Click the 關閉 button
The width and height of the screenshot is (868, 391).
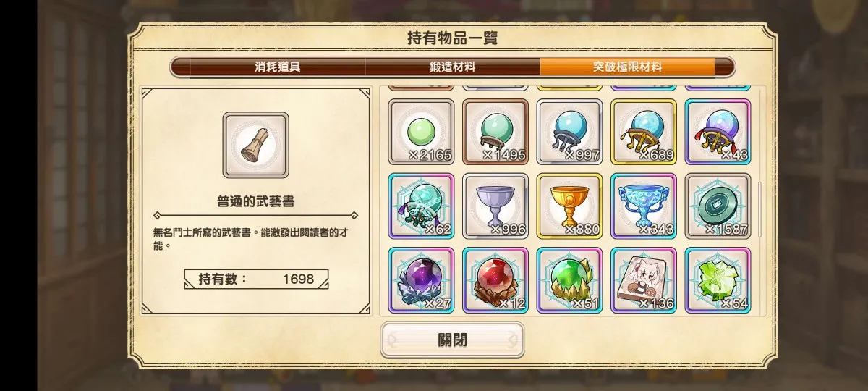pyautogui.click(x=452, y=340)
